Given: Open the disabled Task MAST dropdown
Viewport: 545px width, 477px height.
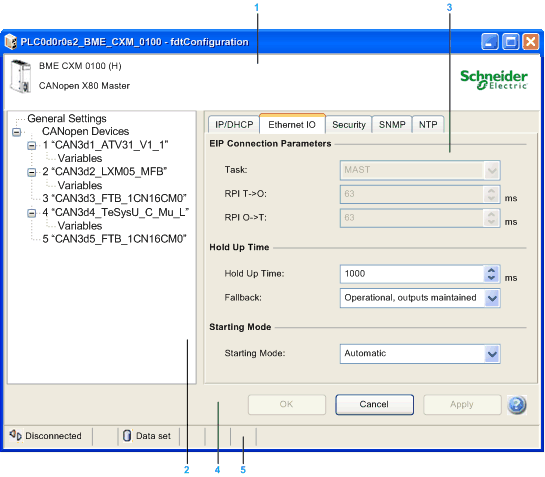Looking at the screenshot, I should click(492, 170).
